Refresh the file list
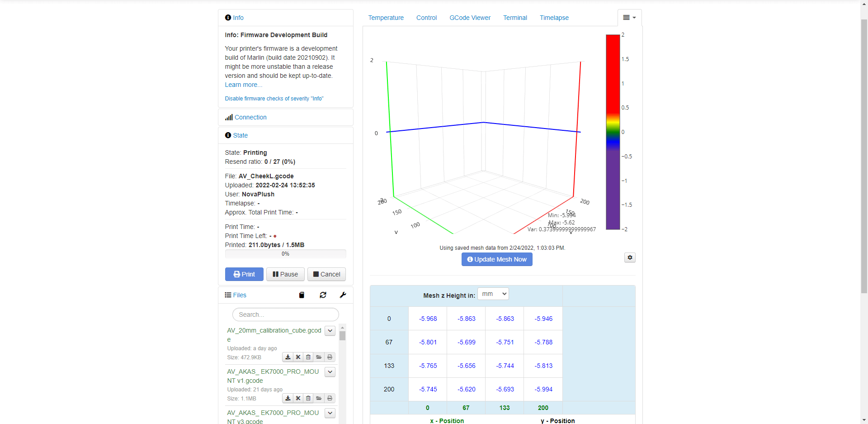The image size is (868, 424). pos(323,295)
